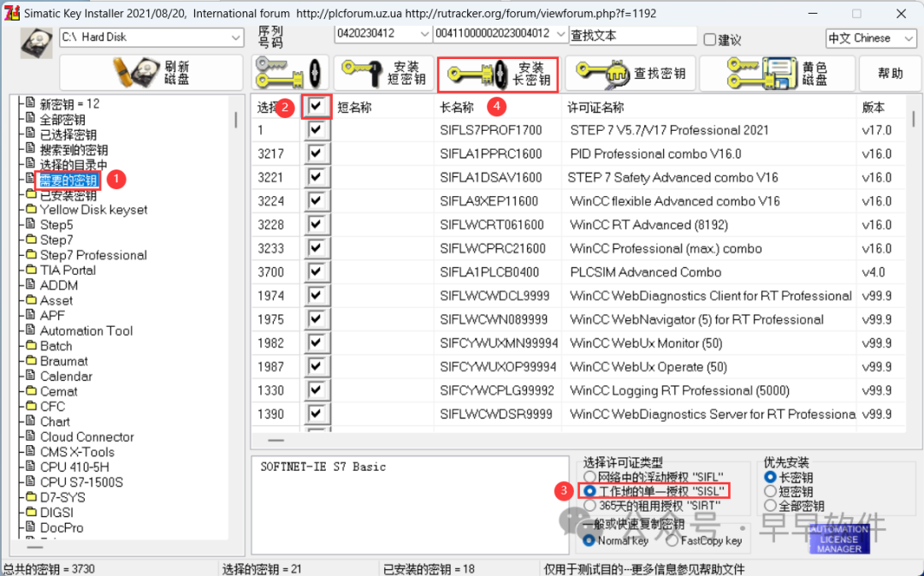This screenshot has height=576, width=924.
Task: Click find key (查找密钥) magnifier button
Action: (631, 74)
